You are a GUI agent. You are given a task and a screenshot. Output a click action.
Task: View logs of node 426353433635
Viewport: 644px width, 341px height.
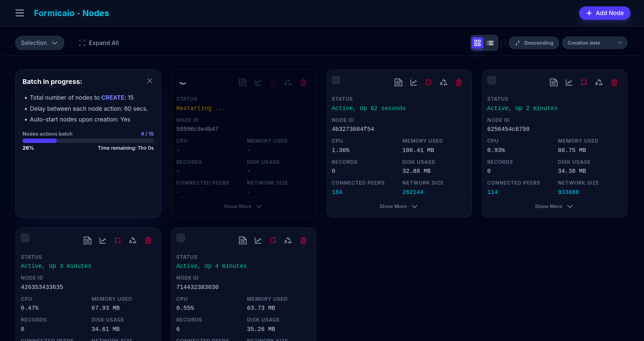point(87,241)
